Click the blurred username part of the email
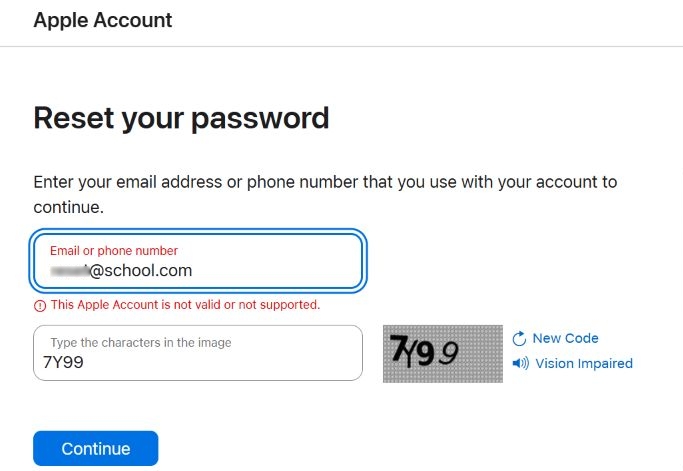Viewport: 683px width, 471px height. pos(69,270)
